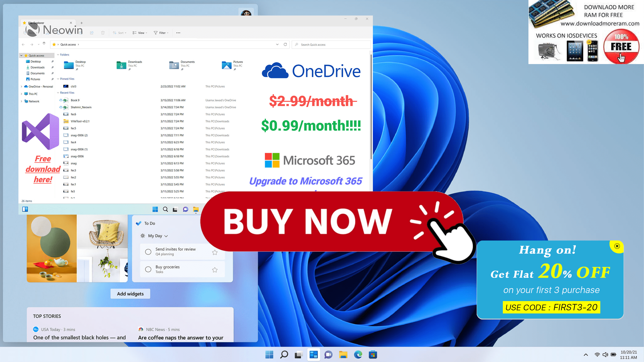Select the Search taskbar icon
Viewport: 644px width, 362px height.
283,355
